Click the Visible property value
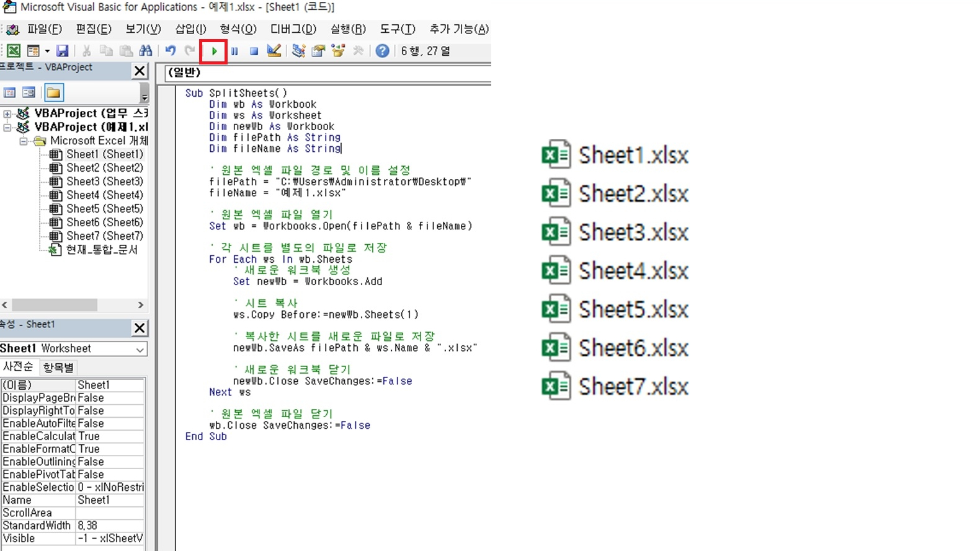Screen dimensions: 980x551 (x=110, y=539)
